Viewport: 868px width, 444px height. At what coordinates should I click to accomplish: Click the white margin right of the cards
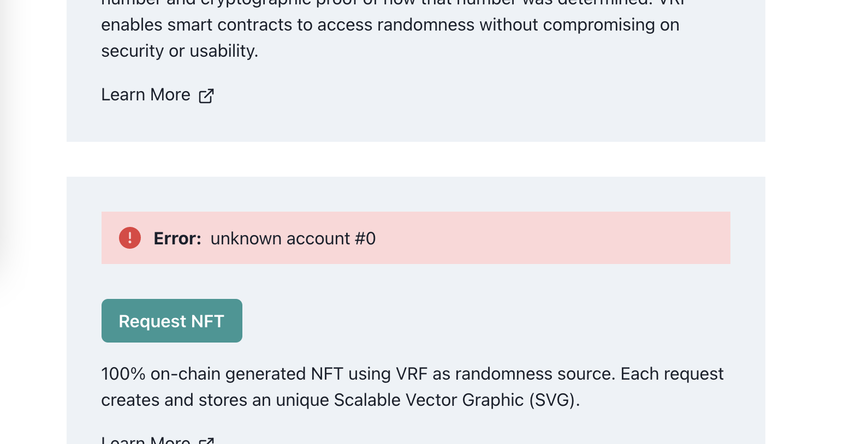pyautogui.click(x=813, y=218)
